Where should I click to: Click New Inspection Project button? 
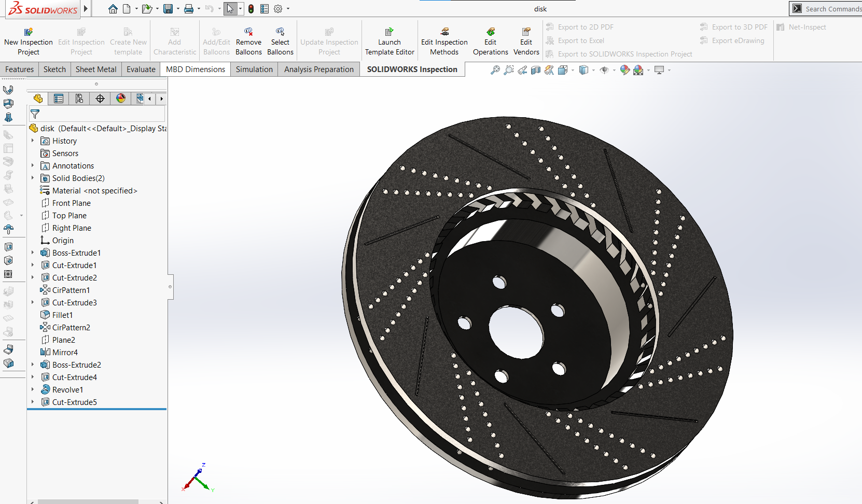point(29,41)
